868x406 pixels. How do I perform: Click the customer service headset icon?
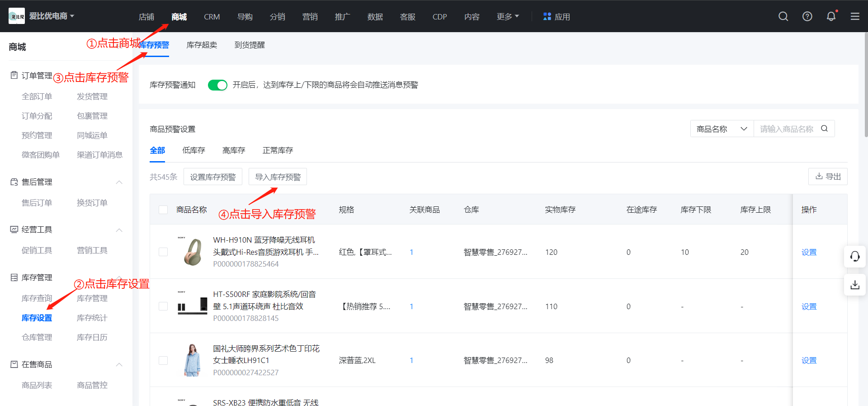855,257
